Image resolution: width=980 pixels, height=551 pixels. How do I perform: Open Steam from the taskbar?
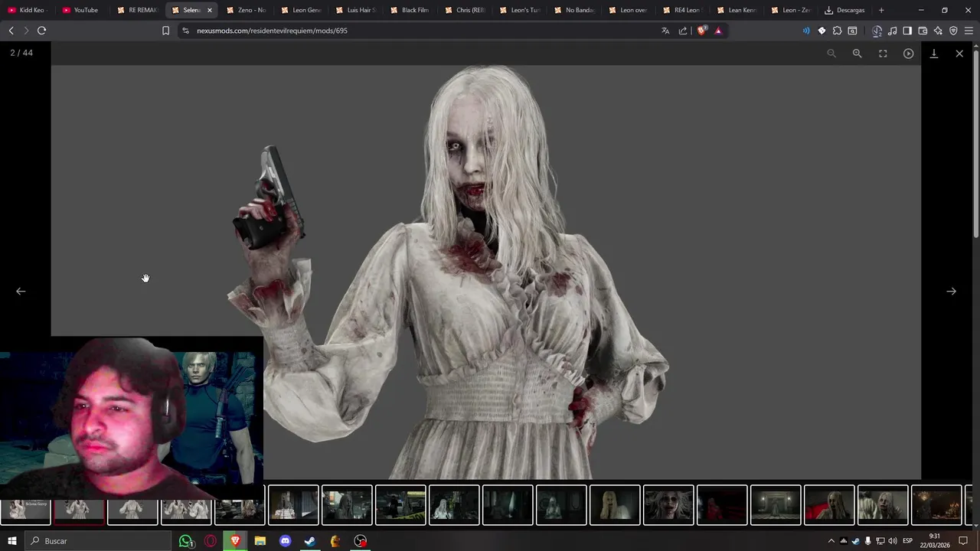310,541
